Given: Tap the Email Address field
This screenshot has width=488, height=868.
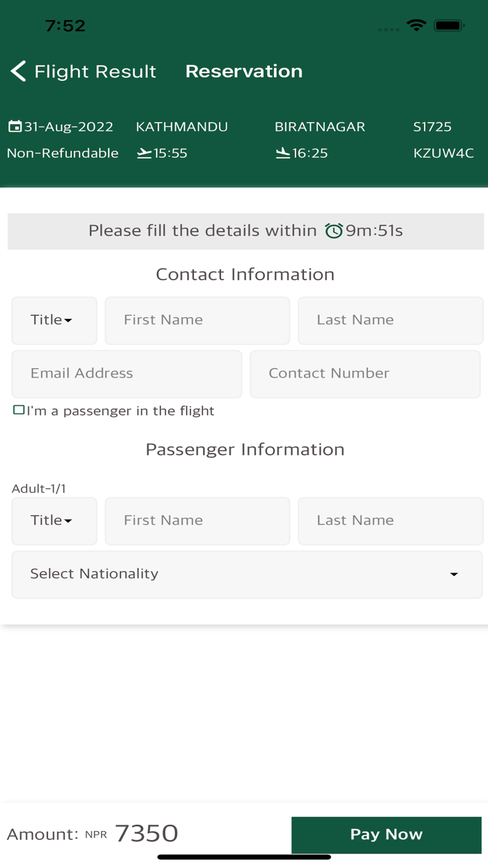Looking at the screenshot, I should coord(127,373).
